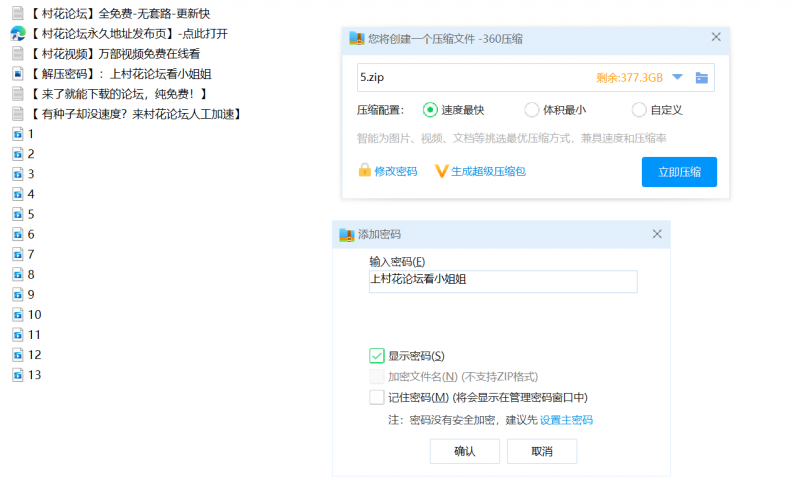Select the 速度最快 compression option

pos(430,110)
